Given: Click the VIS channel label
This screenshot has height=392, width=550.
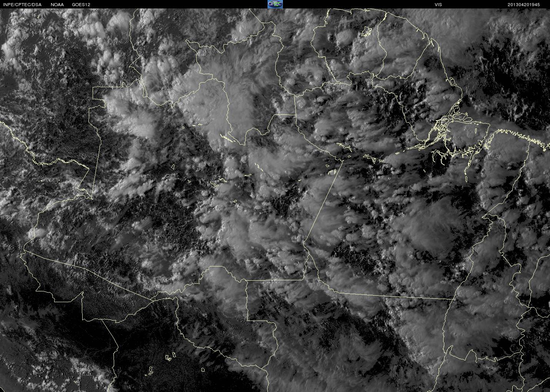Looking at the screenshot, I should tap(438, 5).
